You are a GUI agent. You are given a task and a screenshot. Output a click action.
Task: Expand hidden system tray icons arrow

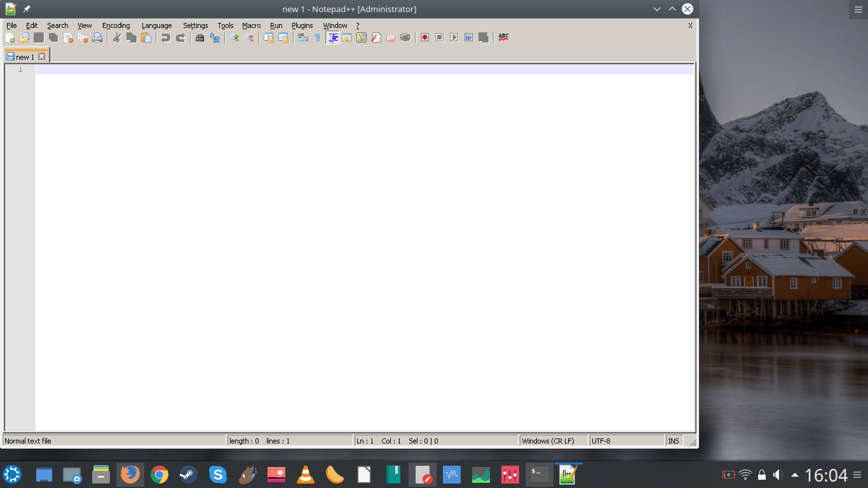[x=794, y=475]
